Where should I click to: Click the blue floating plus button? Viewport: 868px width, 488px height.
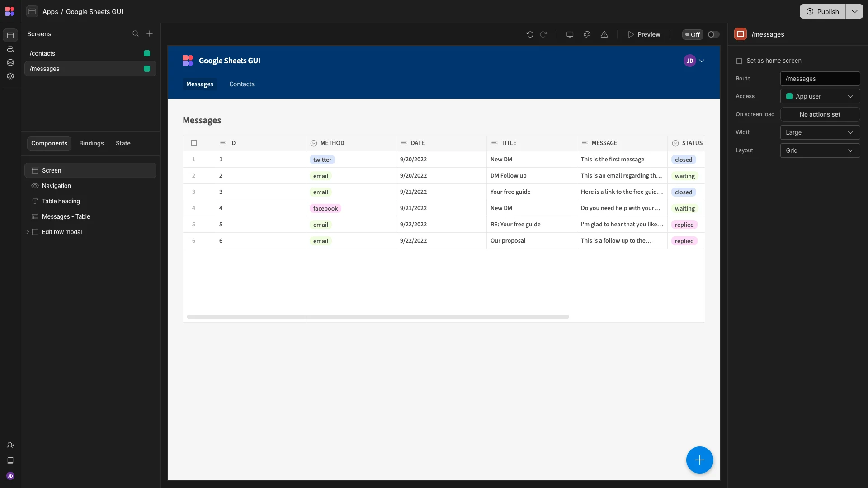700,460
